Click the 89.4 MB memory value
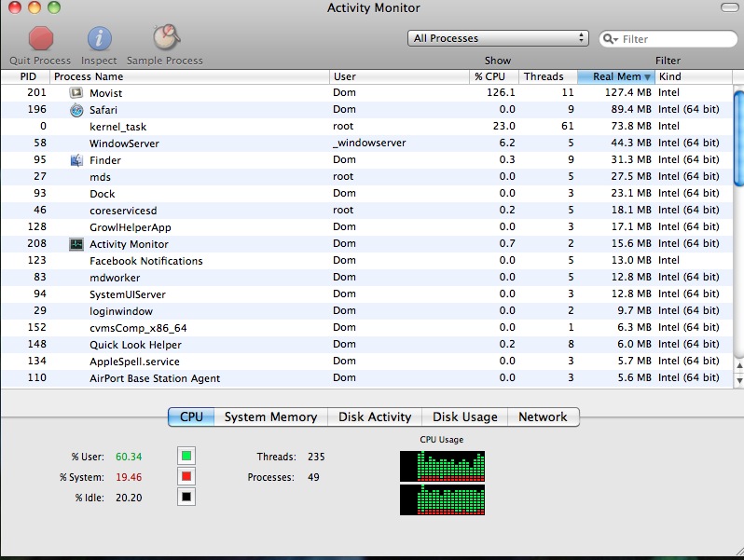This screenshot has width=744, height=560. coord(631,110)
